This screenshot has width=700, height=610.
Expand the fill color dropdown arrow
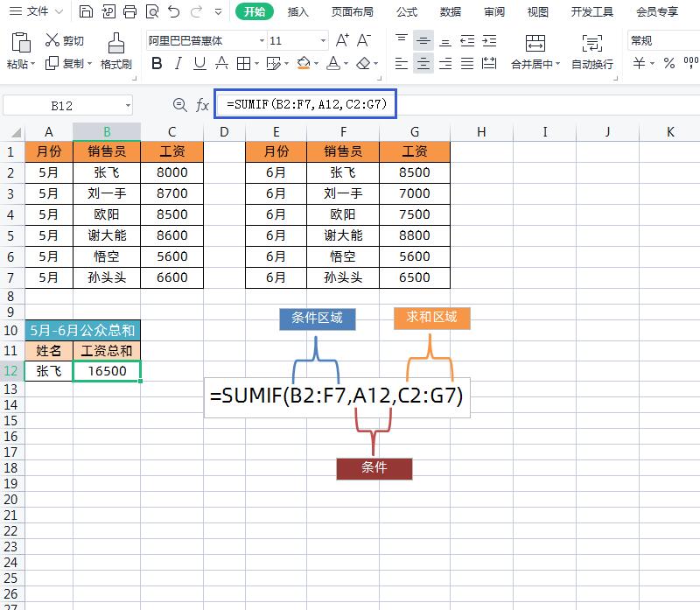point(316,64)
